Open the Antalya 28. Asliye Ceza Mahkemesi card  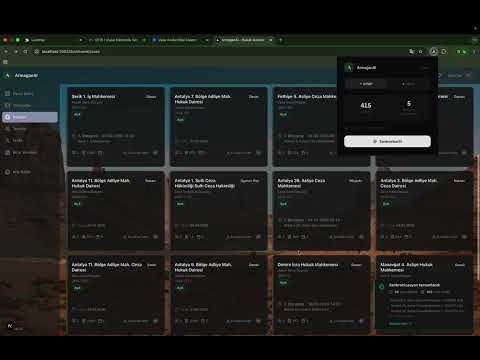[x=322, y=210]
